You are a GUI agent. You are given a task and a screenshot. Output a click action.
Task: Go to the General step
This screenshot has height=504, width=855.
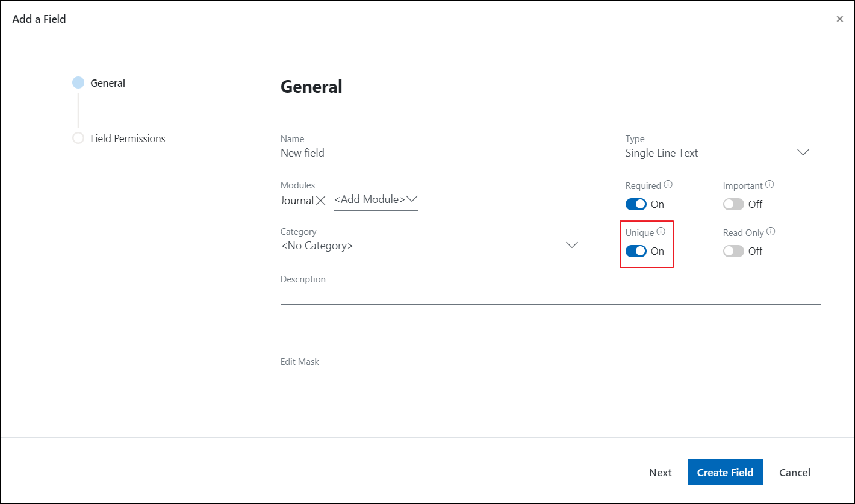click(99, 83)
